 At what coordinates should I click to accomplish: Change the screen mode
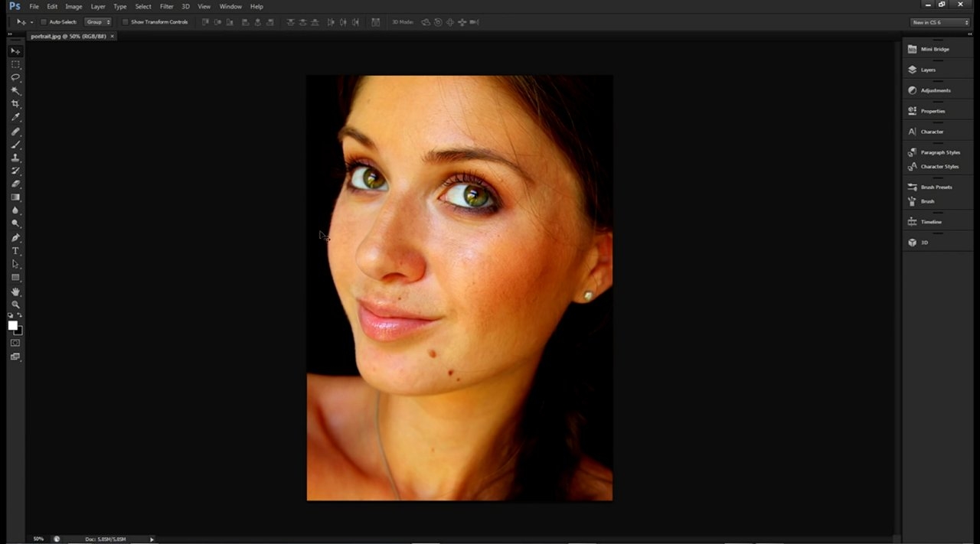pyautogui.click(x=15, y=357)
